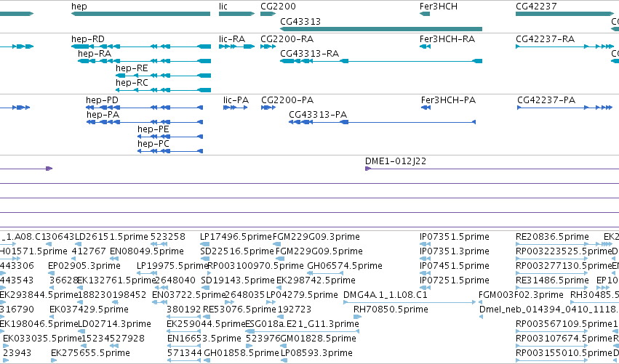619x364 pixels.
Task: Select EST LP04279.5prime
Action: point(302,295)
